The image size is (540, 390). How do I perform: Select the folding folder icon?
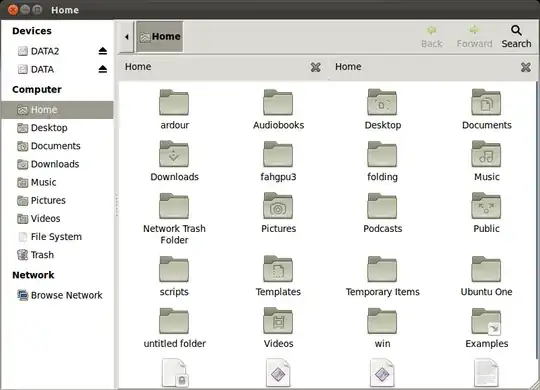pos(382,154)
